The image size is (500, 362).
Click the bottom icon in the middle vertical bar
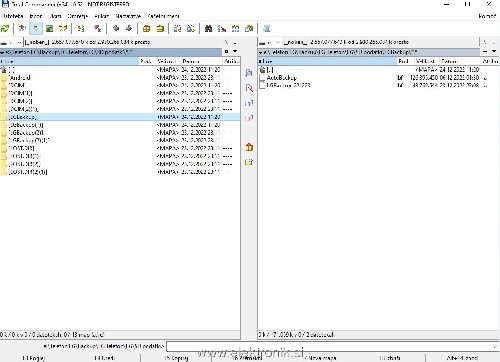point(249,162)
